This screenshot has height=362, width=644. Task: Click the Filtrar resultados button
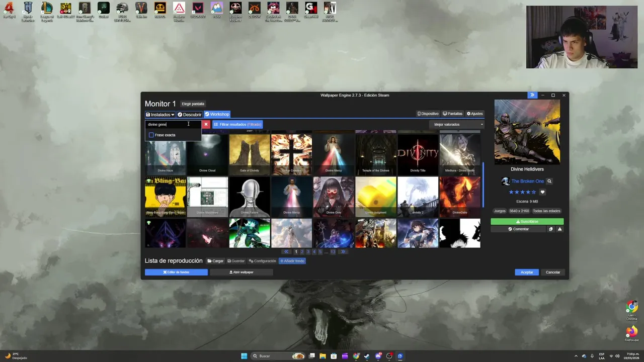(237, 125)
